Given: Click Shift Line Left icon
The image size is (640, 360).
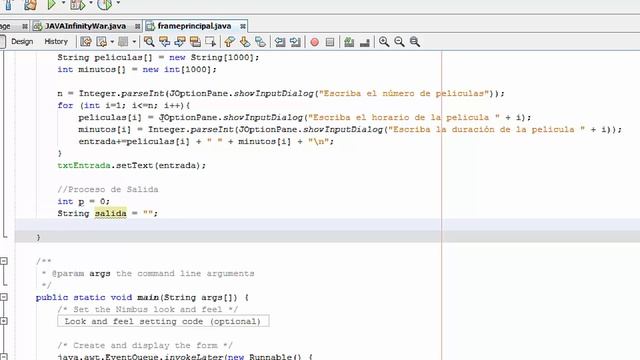Looking at the screenshot, I should pyautogui.click(x=280, y=42).
